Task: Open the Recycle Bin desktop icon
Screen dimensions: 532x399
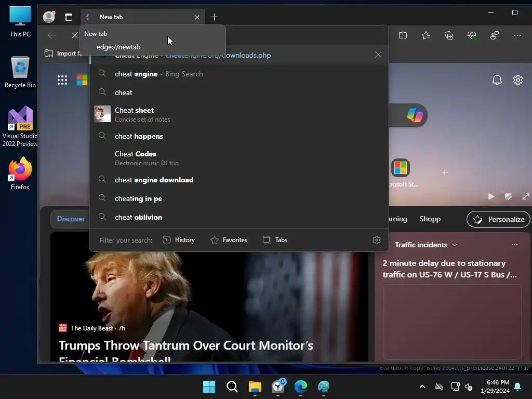Action: click(20, 73)
